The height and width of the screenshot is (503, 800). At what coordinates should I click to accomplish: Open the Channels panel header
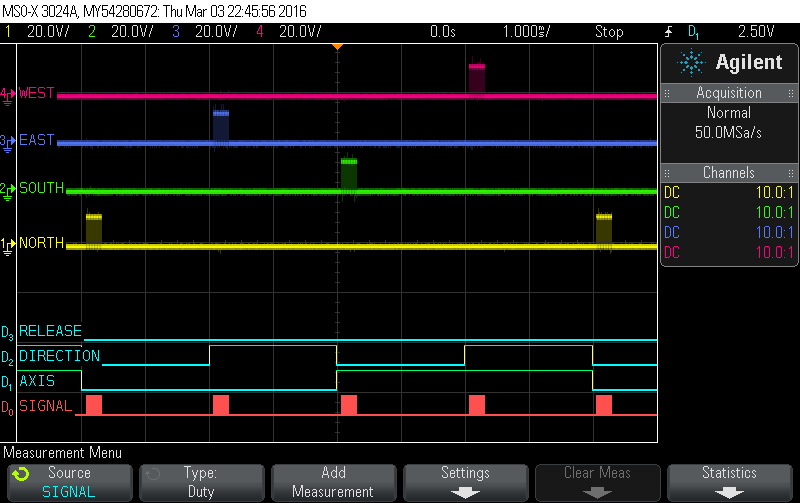pyautogui.click(x=728, y=173)
